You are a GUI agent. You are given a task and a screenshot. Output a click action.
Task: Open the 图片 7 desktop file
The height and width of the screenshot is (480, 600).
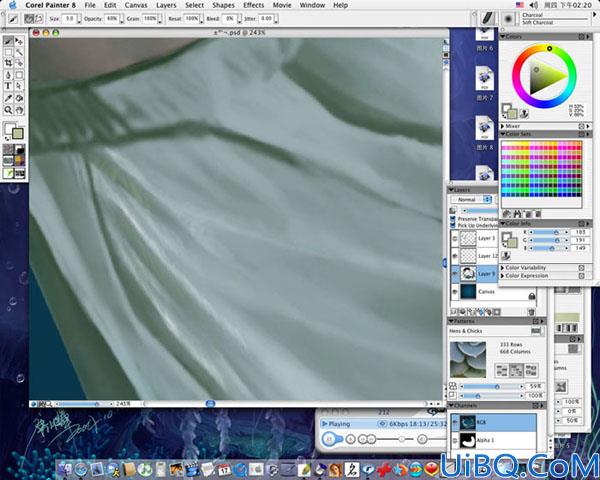[484, 83]
